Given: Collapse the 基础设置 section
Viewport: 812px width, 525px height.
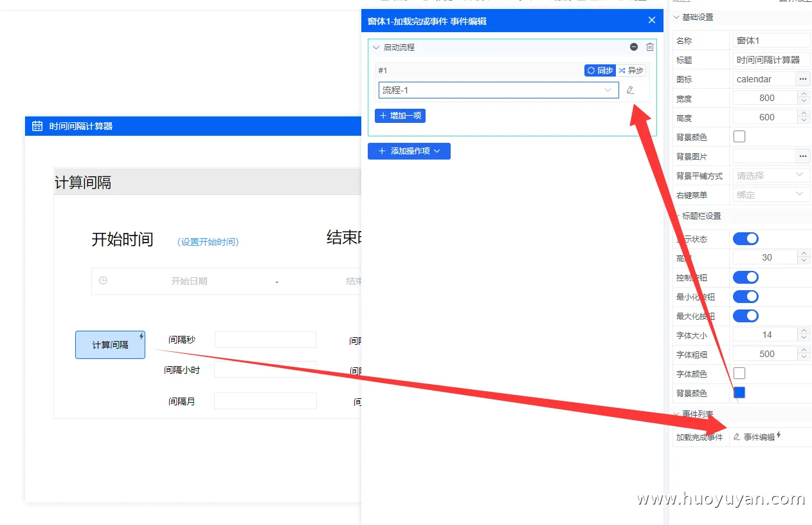Looking at the screenshot, I should pos(676,17).
